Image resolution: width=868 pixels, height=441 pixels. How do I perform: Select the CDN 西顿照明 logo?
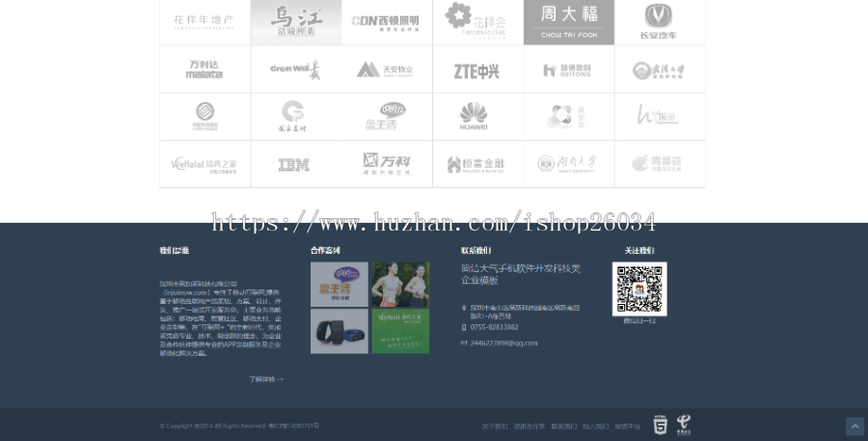(x=387, y=22)
